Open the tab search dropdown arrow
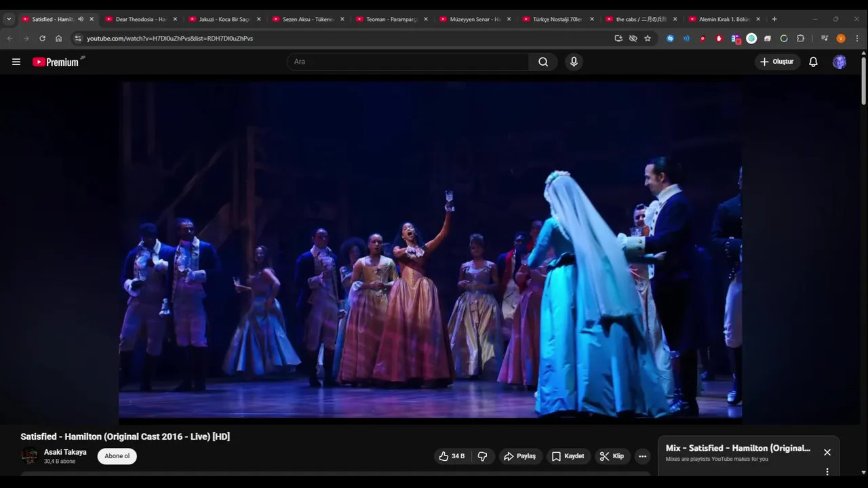This screenshot has height=488, width=868. coord(9,19)
